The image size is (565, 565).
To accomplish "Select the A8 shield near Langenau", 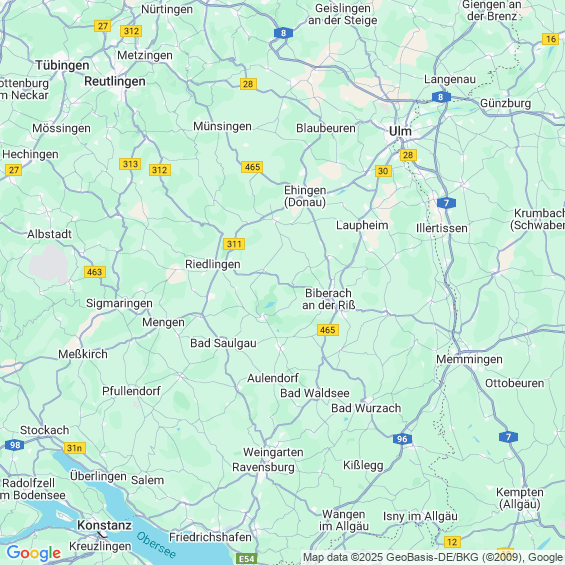I will point(441,97).
